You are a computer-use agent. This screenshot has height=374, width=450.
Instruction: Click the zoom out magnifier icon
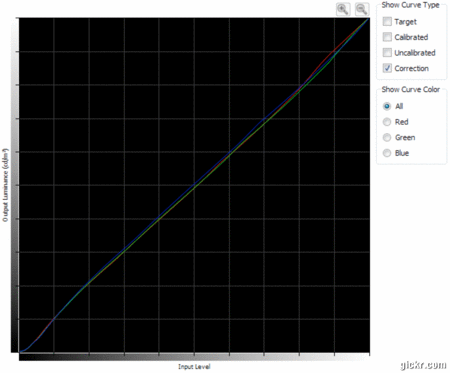click(362, 9)
